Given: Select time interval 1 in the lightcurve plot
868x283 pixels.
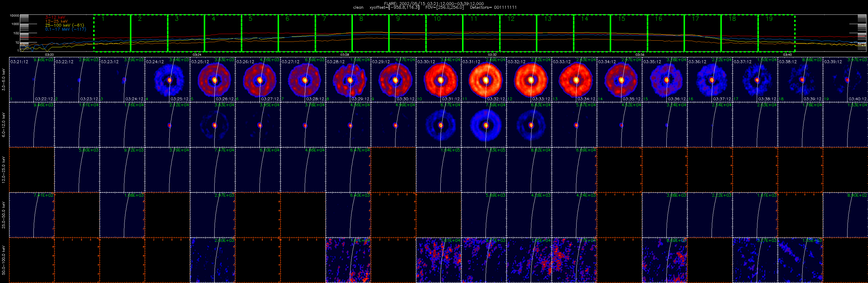Looking at the screenshot, I should (x=112, y=33).
